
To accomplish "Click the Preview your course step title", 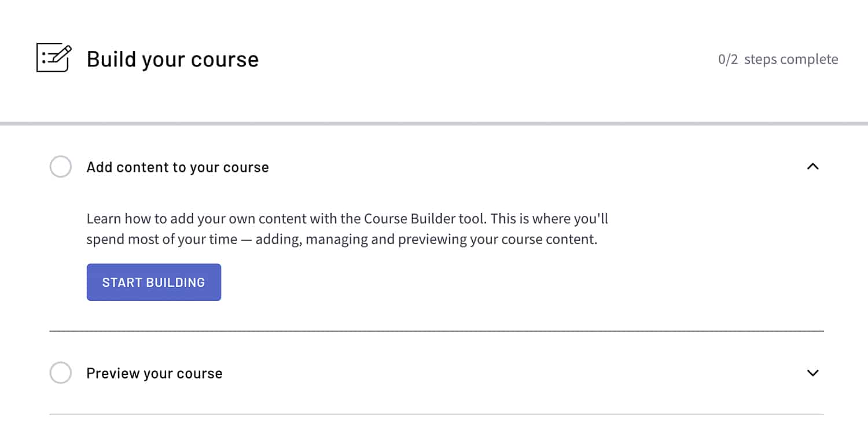I will 154,373.
